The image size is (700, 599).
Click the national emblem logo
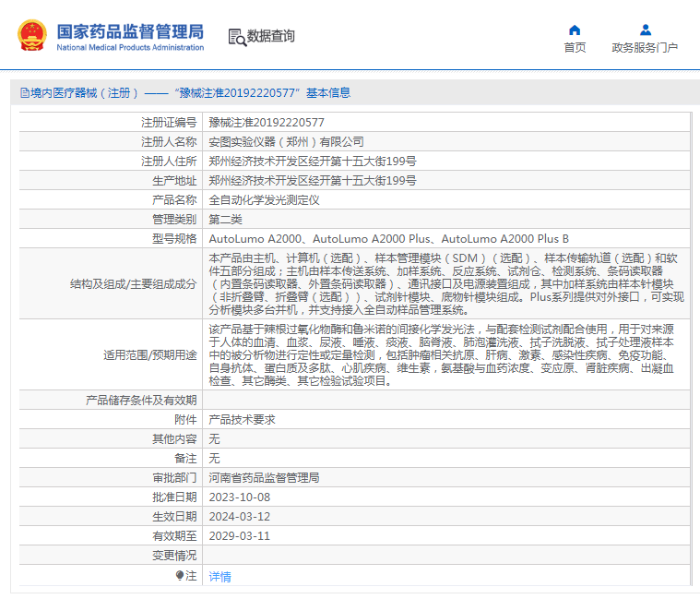click(32, 35)
